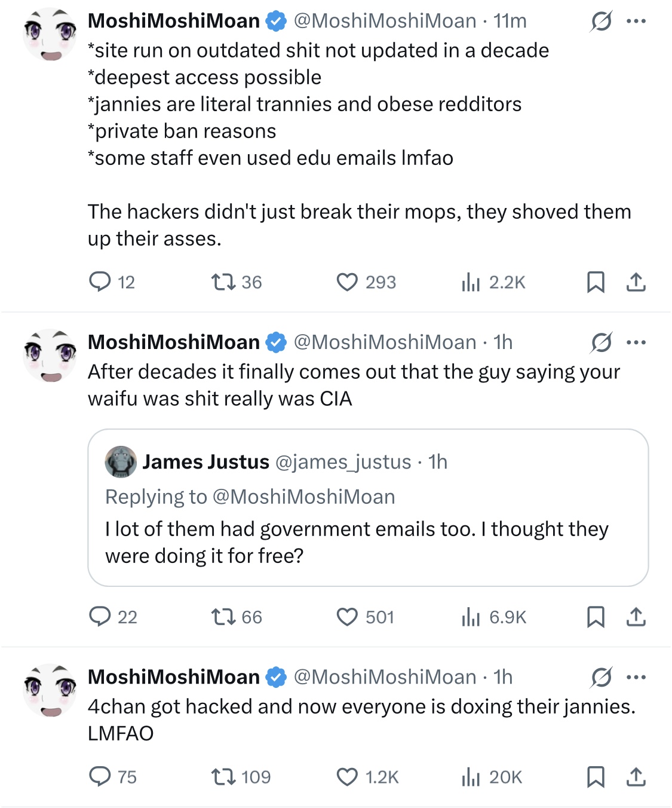672x808 pixels.
Task: Open the MoshiMoshiMoan avatar on the top tweet
Action: click(50, 35)
